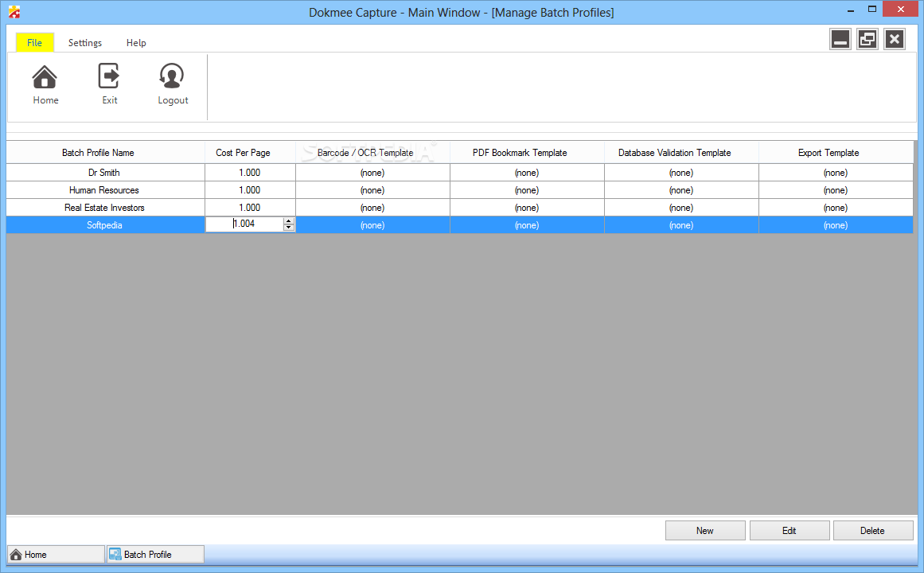This screenshot has height=573, width=924.
Task: Click Human Resources Export Template cell
Action: 836,190
